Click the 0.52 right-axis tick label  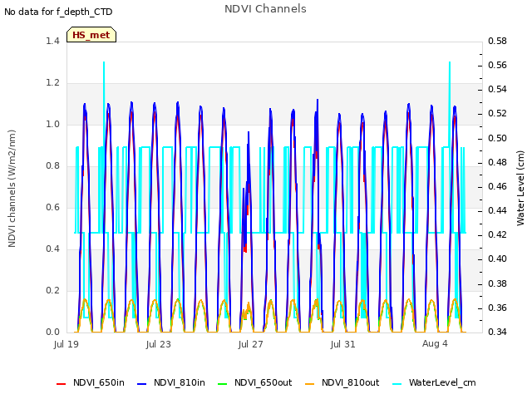click(497, 113)
